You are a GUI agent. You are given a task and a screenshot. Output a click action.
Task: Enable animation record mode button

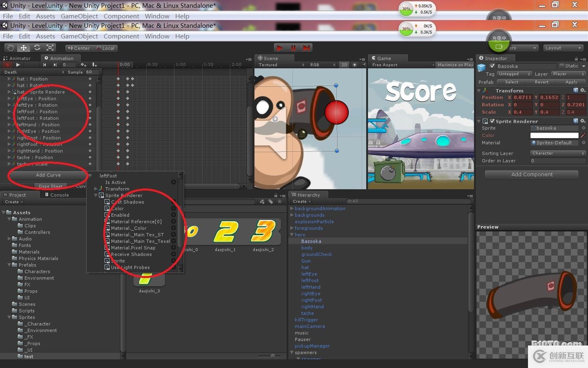[x=7, y=65]
